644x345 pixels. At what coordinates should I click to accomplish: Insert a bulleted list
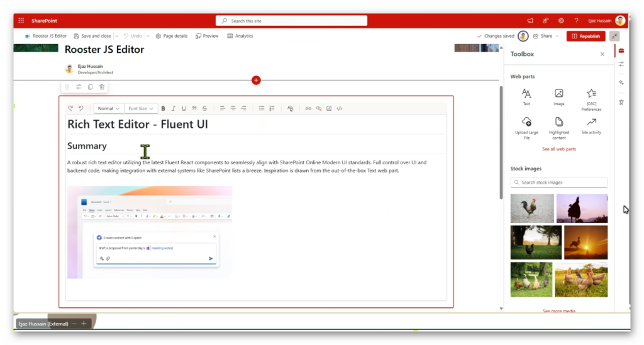(x=261, y=108)
